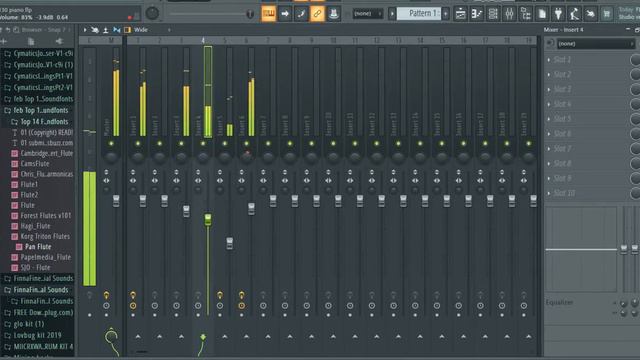
Task: Toggle typing keyboard to piano button
Action: (269, 13)
